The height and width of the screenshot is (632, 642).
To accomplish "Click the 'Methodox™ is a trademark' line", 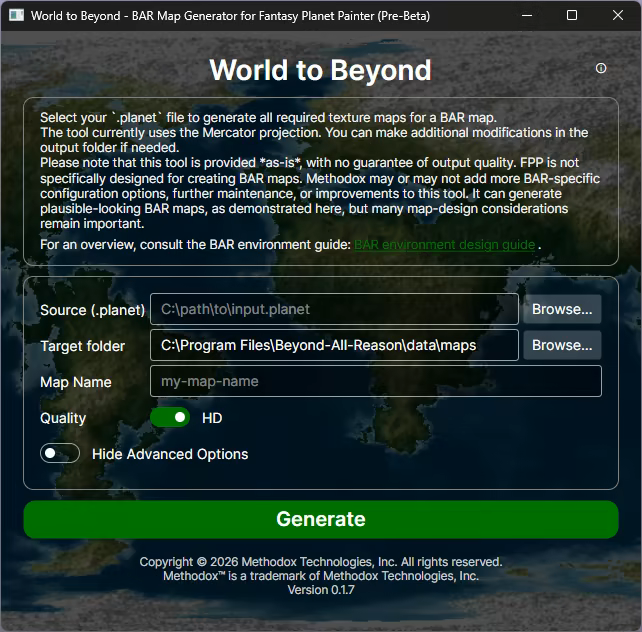I will tap(321, 576).
